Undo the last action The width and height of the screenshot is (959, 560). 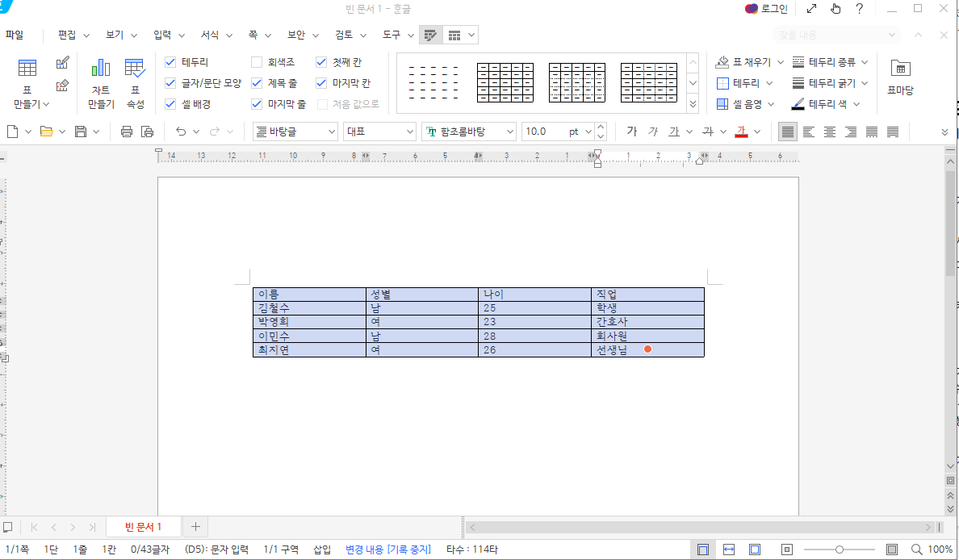click(181, 132)
